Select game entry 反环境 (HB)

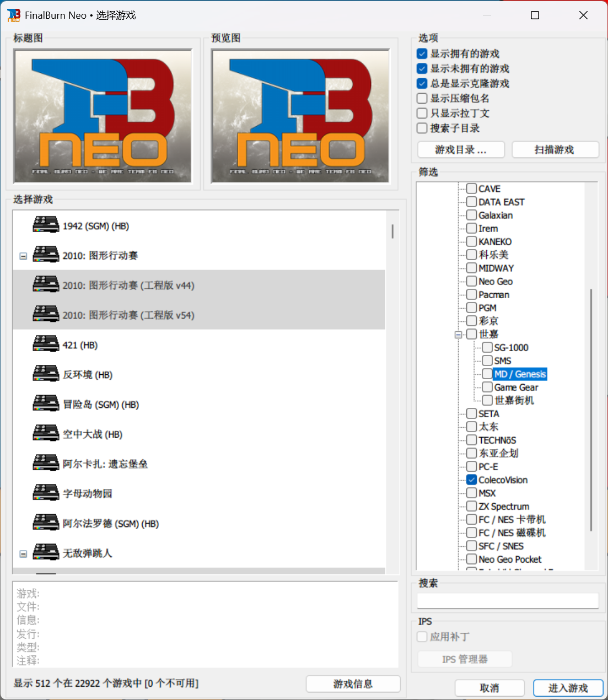coord(88,375)
